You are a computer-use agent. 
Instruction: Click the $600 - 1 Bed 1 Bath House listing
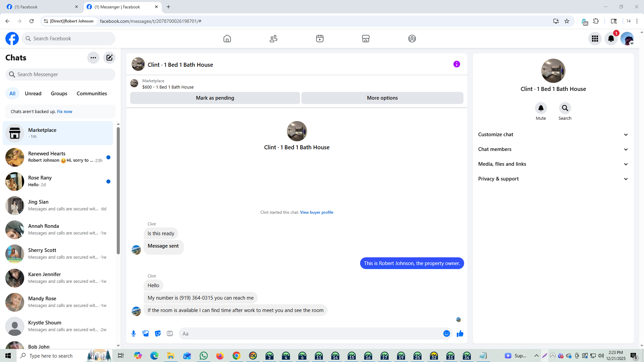(x=168, y=87)
